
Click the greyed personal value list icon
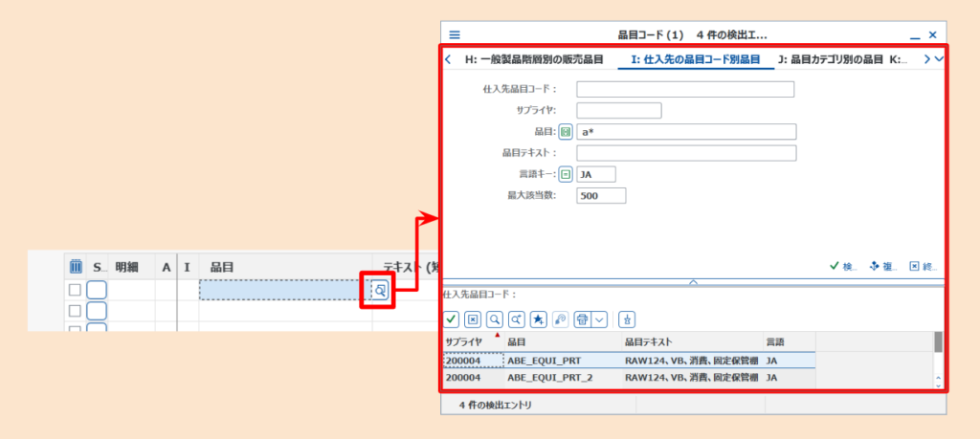click(560, 319)
